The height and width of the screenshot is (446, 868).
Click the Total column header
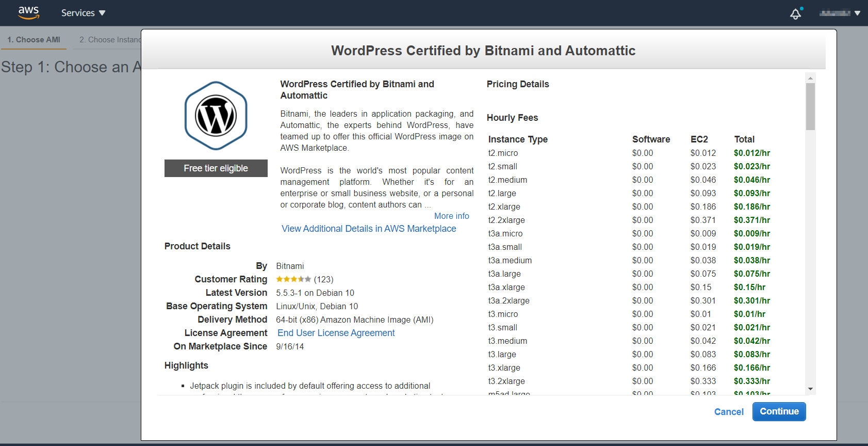(744, 139)
